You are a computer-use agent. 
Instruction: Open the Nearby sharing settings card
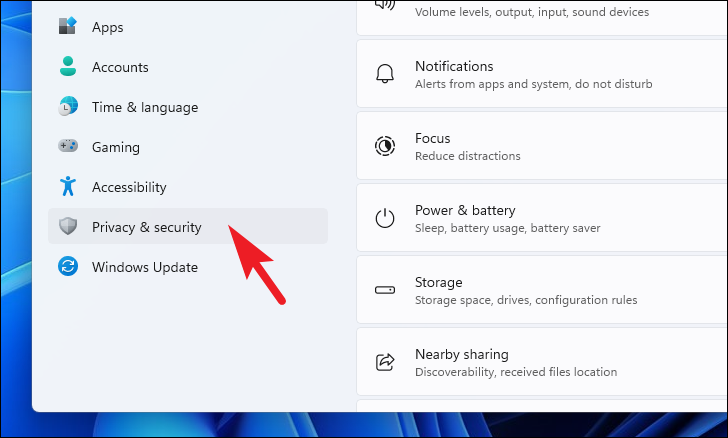coord(541,362)
